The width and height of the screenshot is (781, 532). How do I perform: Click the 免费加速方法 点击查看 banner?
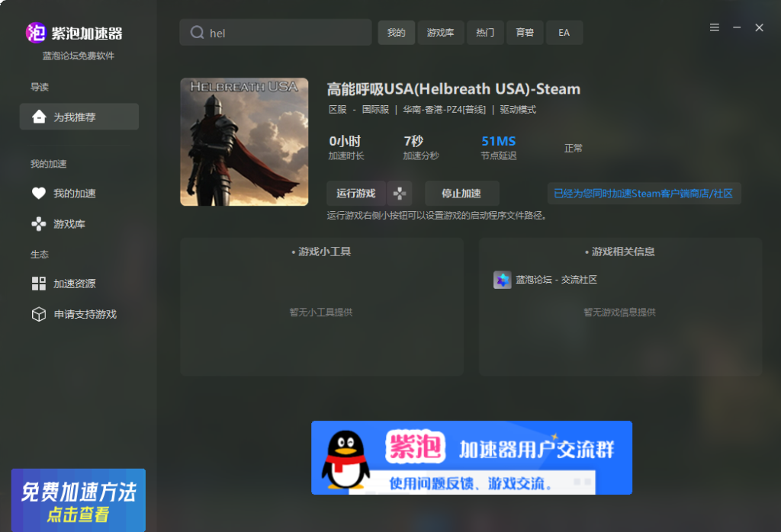pos(79,500)
